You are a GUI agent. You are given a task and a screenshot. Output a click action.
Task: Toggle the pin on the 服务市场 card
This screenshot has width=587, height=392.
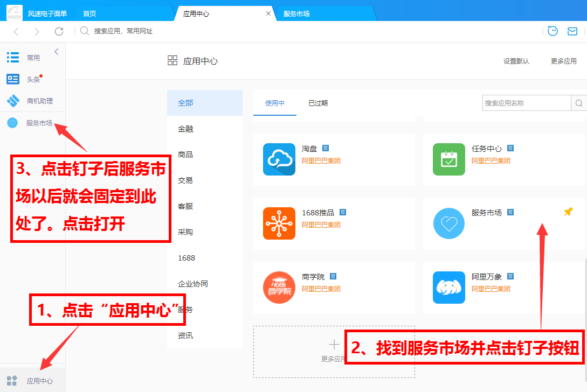(568, 212)
